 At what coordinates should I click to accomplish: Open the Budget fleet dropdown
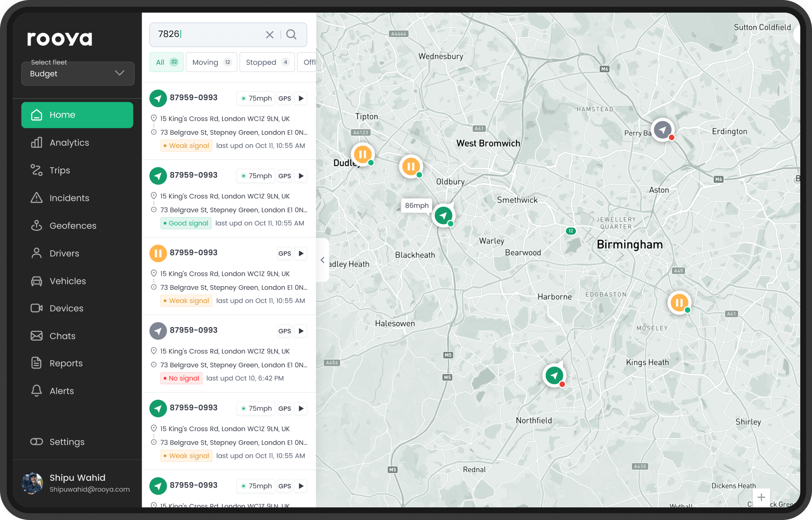tap(78, 73)
